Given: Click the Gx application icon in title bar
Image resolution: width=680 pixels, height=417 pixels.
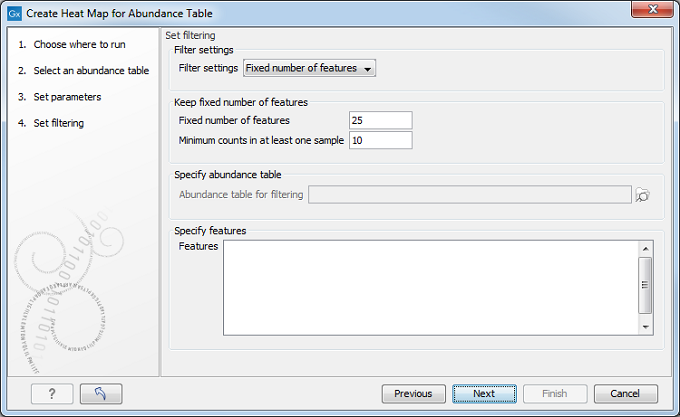Looking at the screenshot, I should click(x=15, y=14).
